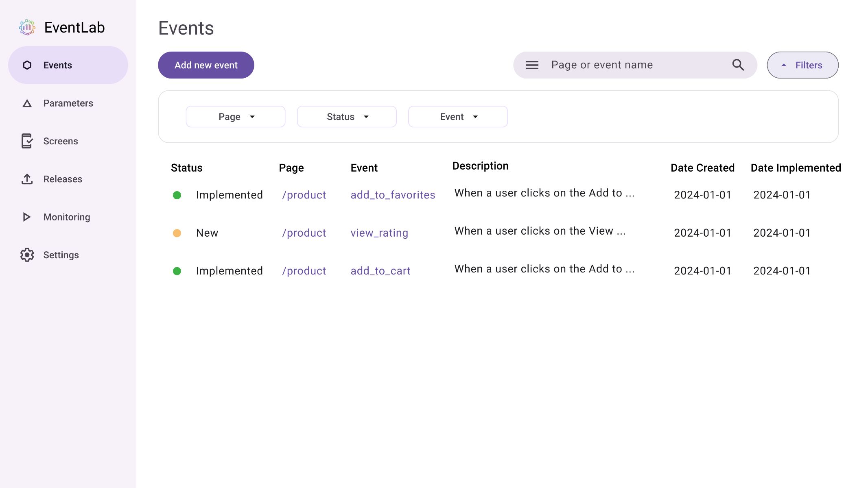Expand the Event filter dropdown
868x488 pixels.
pyautogui.click(x=458, y=117)
